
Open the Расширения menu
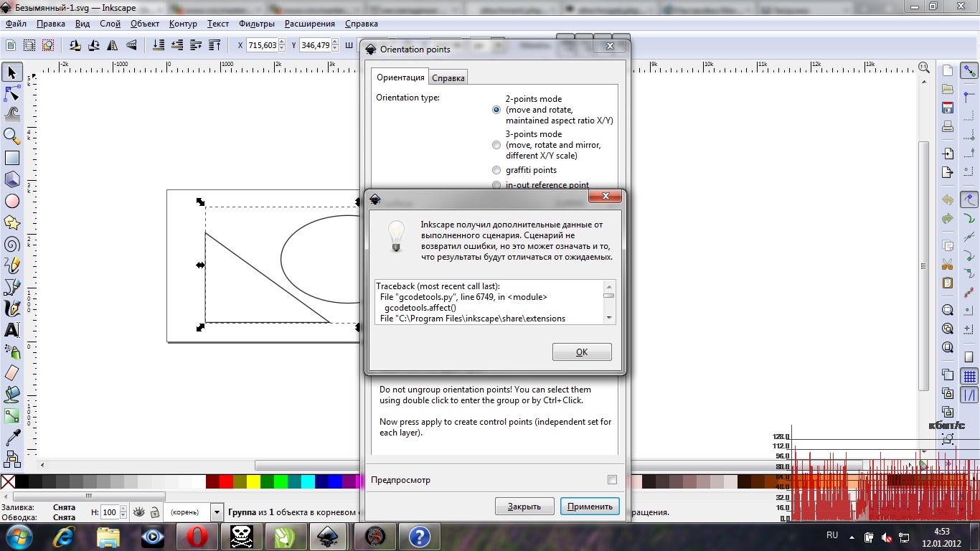(310, 24)
